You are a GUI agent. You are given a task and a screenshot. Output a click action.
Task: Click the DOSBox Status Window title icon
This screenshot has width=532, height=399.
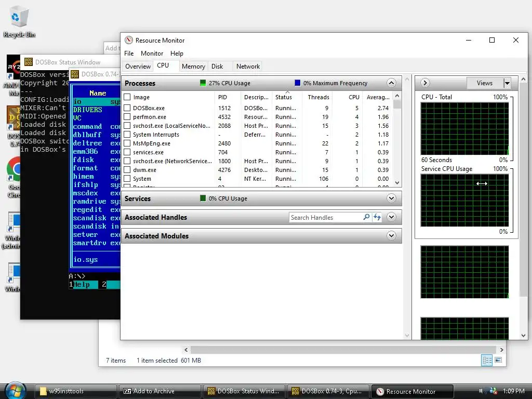point(29,62)
